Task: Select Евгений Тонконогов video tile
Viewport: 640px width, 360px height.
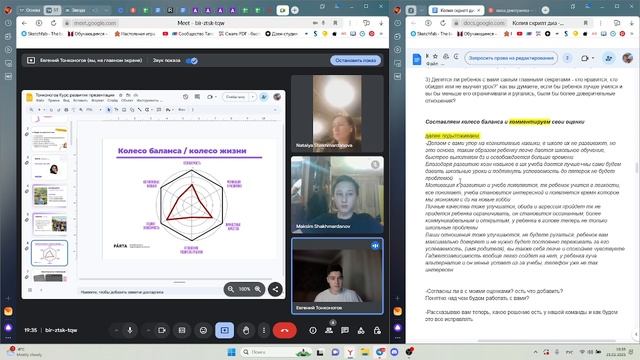Action: click(x=337, y=276)
